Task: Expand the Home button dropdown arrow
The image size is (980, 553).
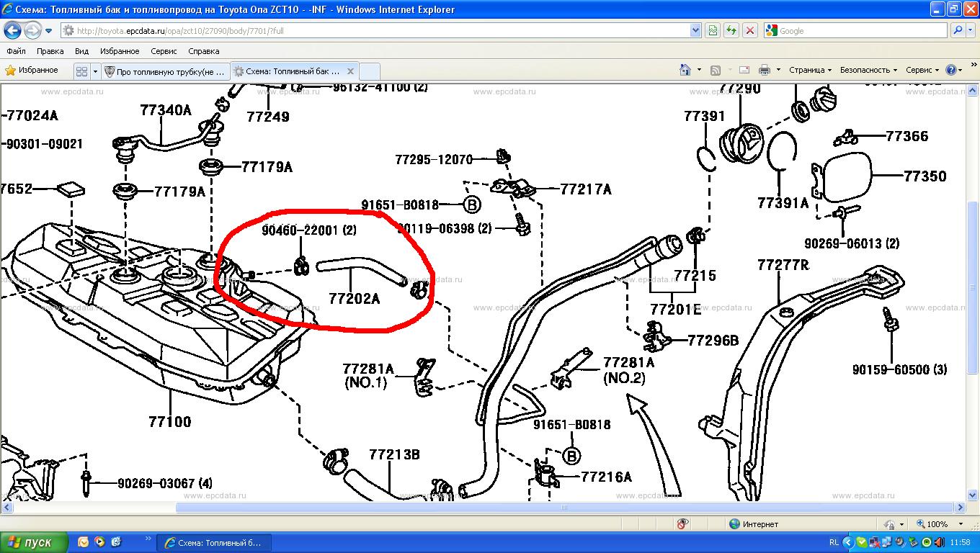Action: [x=699, y=70]
